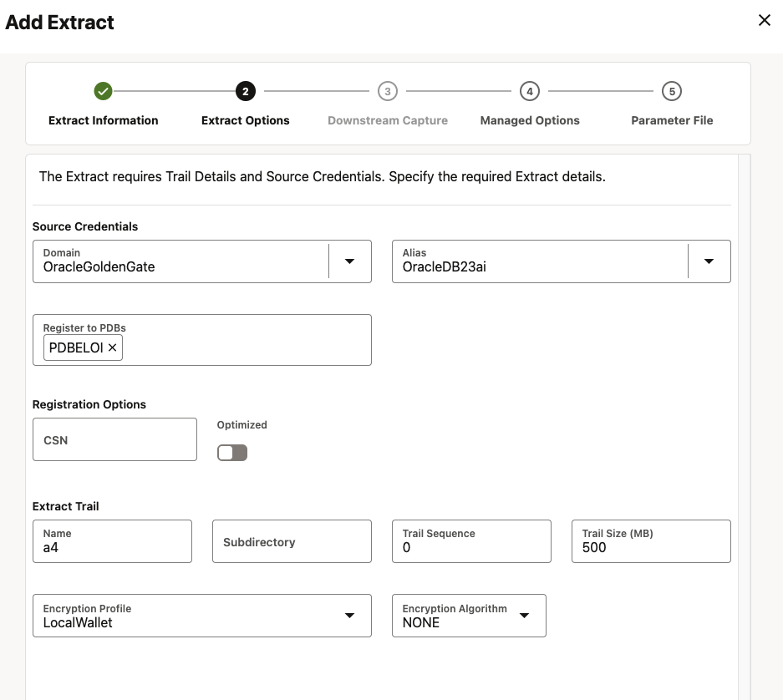The height and width of the screenshot is (700, 783).
Task: Select the Trail Sequence field
Action: click(x=471, y=547)
